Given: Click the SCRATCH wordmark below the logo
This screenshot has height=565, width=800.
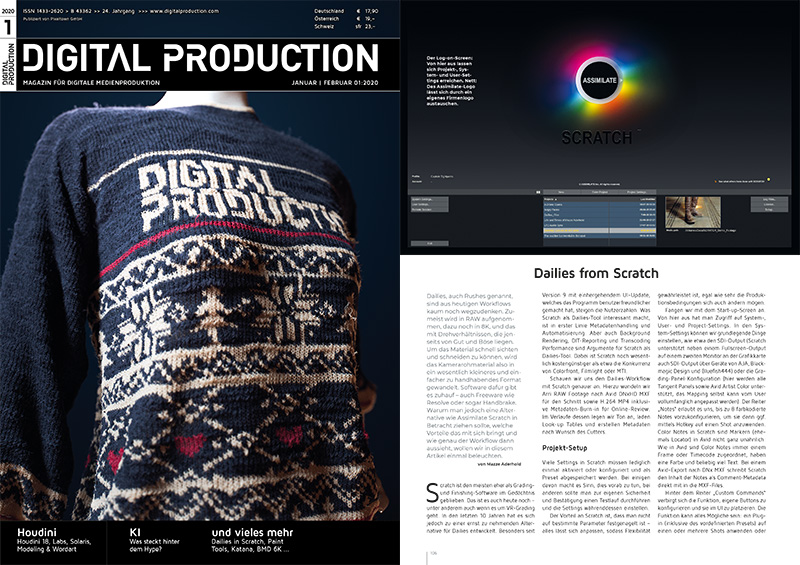Looking at the screenshot, I should point(596,137).
